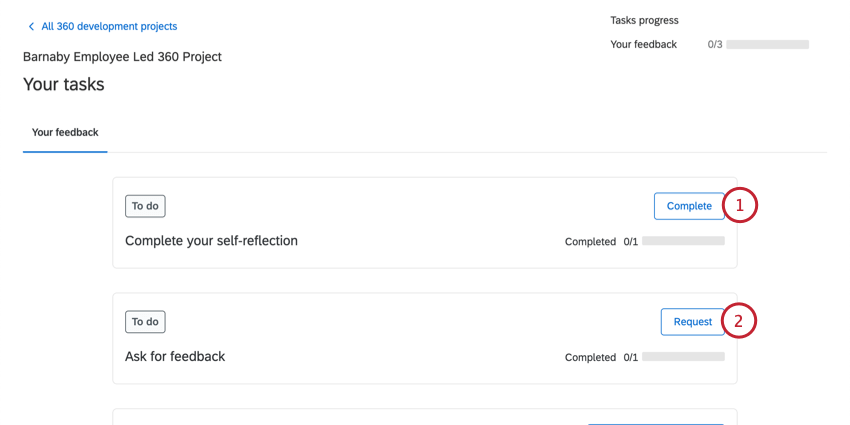This screenshot has width=850, height=425.
Task: Click the back chevron arrow icon
Action: tap(31, 27)
